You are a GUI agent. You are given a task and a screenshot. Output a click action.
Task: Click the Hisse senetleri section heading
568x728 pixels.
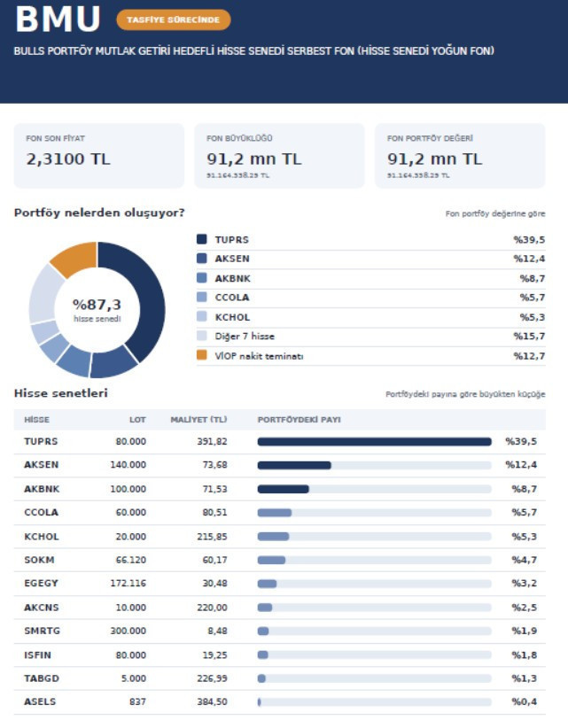(61, 393)
